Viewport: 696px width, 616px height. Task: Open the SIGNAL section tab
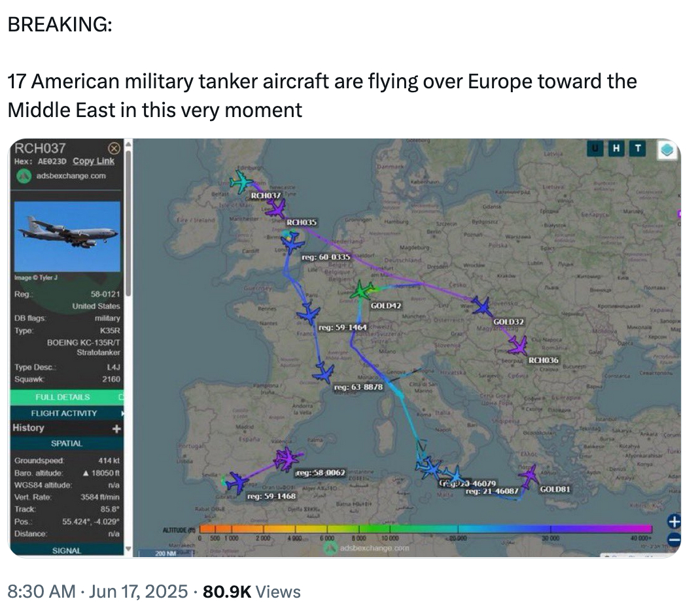click(x=67, y=551)
